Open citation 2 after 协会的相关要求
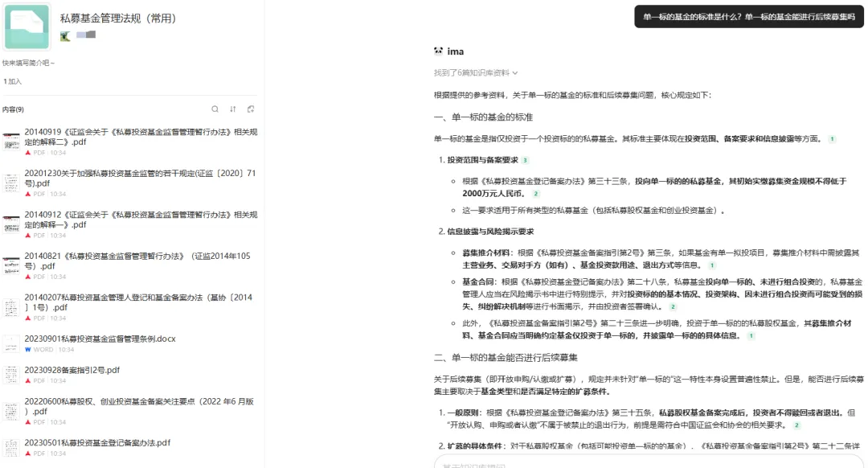 point(796,425)
